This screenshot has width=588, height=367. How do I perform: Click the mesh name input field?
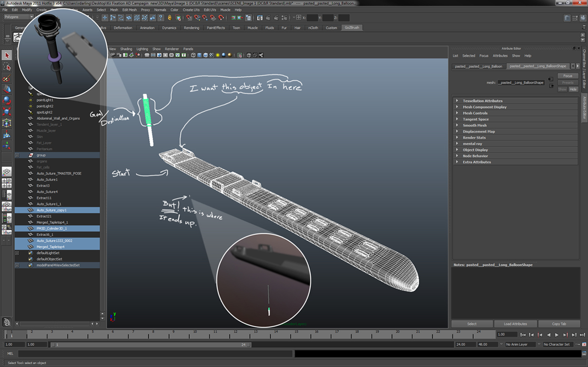coord(521,82)
